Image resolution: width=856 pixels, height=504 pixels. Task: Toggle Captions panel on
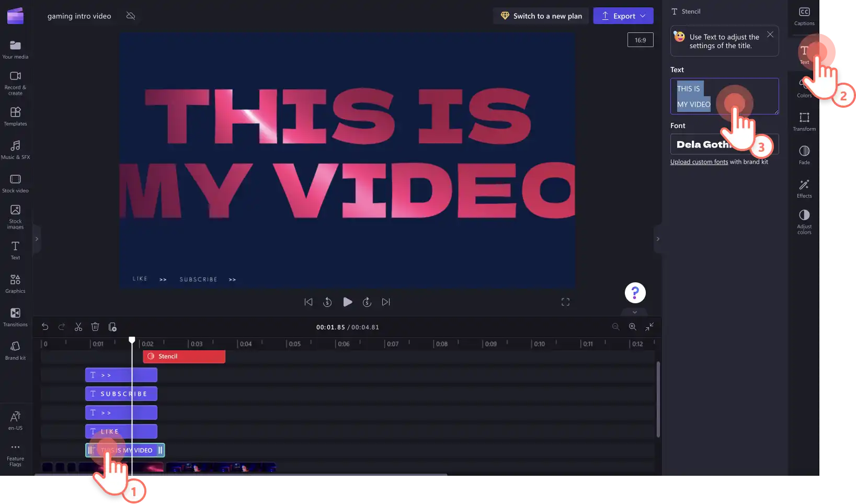click(804, 16)
